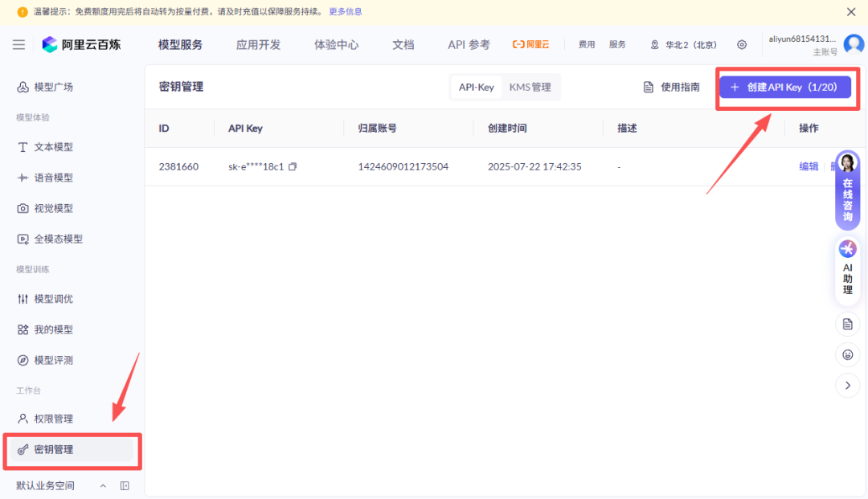This screenshot has width=868, height=499.
Task: Expand the 默认业务空间 workspace selector
Action: pyautogui.click(x=102, y=486)
